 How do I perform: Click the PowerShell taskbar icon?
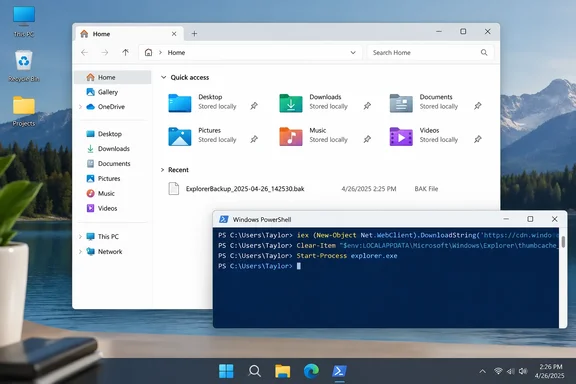339,371
